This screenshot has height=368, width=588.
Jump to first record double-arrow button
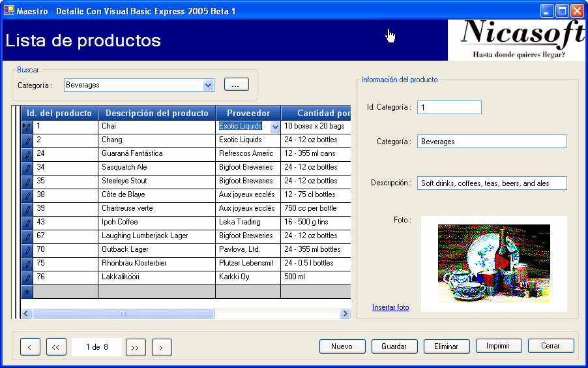56,347
